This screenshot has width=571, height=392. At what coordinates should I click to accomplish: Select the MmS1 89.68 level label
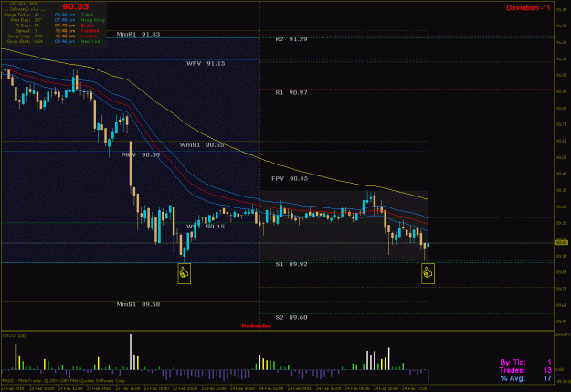[138, 304]
